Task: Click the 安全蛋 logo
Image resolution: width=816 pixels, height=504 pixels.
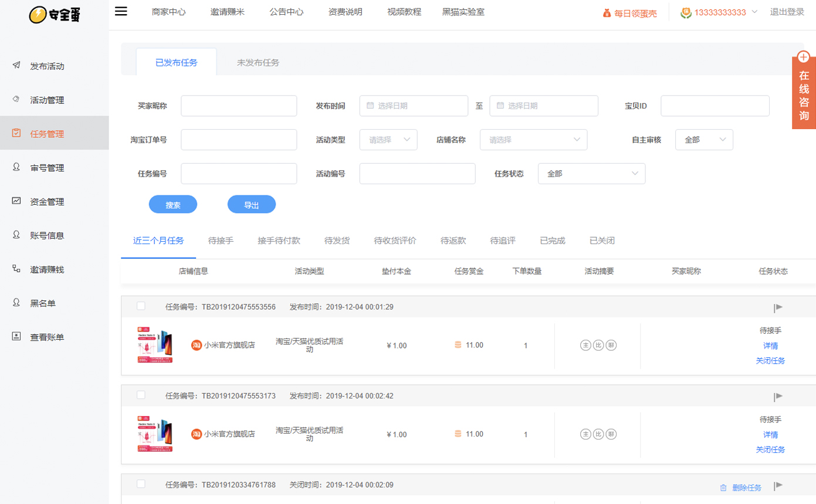Action: [54, 15]
